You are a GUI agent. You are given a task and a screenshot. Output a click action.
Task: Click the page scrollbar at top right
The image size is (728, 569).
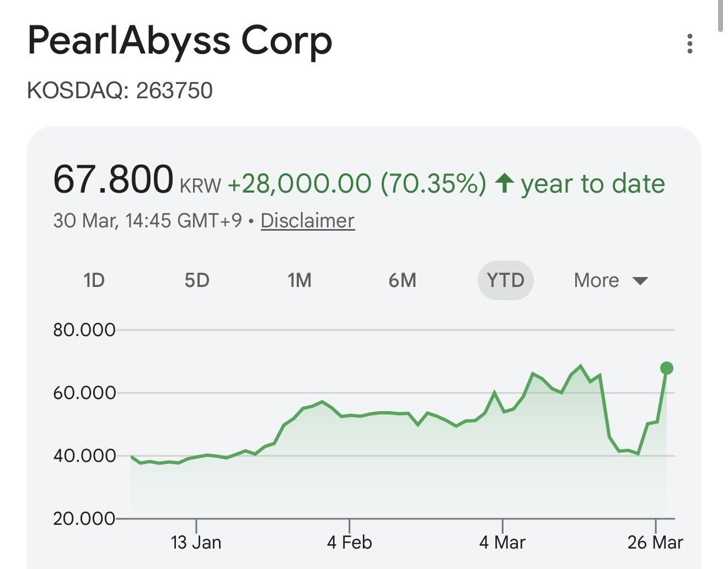(721, 15)
